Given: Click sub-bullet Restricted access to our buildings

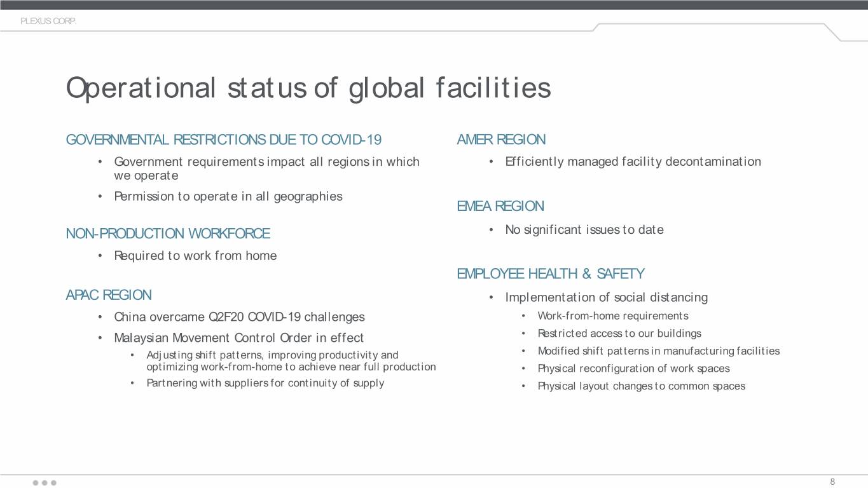Looking at the screenshot, I should (x=619, y=334).
